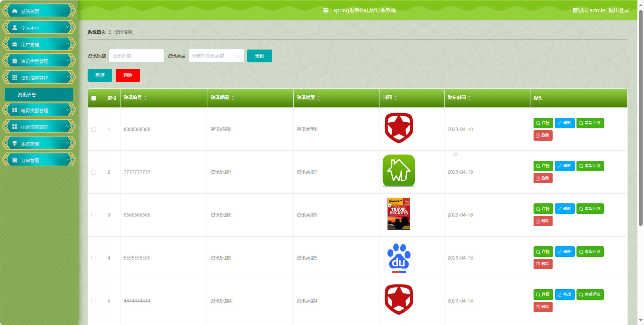Image resolution: width=644 pixels, height=325 pixels.
Task: Open 详情 for row 4444444444
Action: [543, 295]
